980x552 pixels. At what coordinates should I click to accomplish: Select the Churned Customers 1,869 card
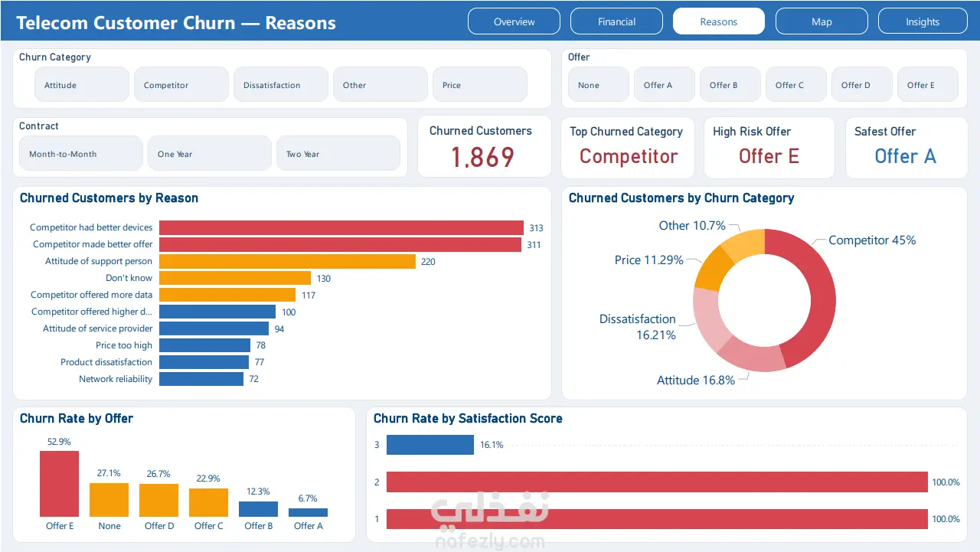pos(484,146)
